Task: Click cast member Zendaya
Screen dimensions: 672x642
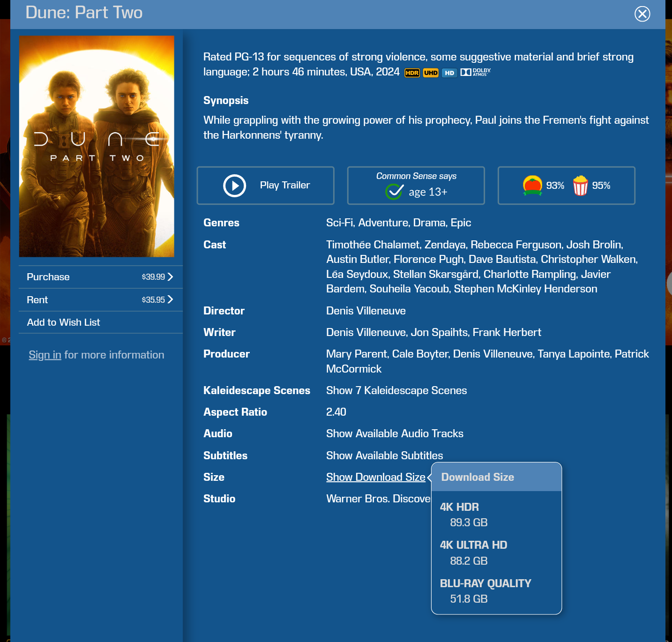Action: tap(445, 245)
